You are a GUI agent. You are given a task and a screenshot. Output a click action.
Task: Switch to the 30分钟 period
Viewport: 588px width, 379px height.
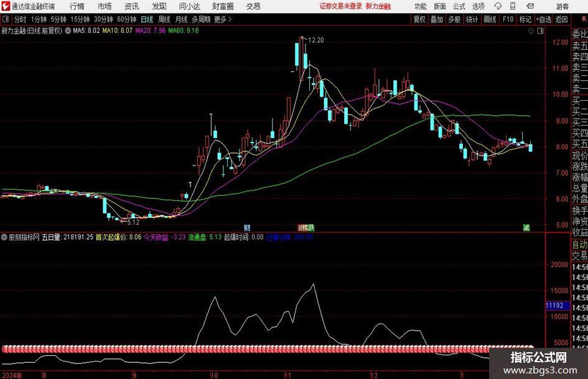pos(103,19)
